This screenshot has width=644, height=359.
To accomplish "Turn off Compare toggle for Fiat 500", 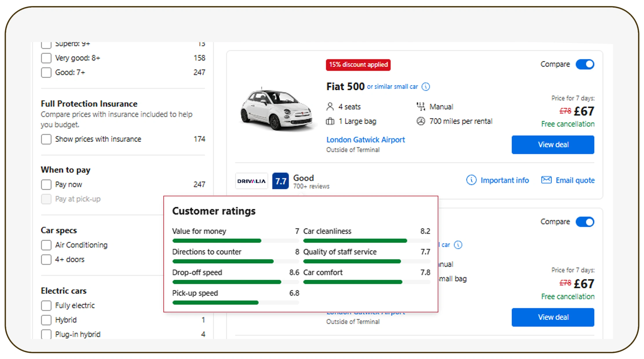I will point(585,64).
